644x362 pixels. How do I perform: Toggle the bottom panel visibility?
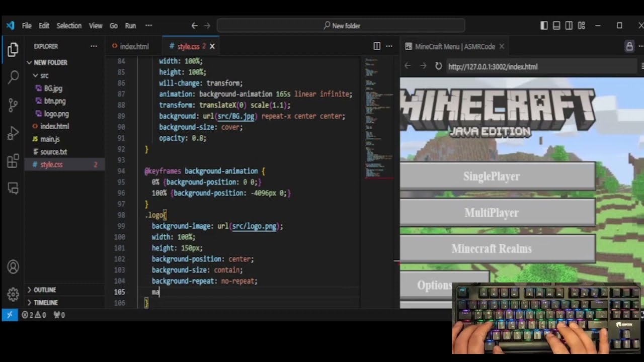556,26
